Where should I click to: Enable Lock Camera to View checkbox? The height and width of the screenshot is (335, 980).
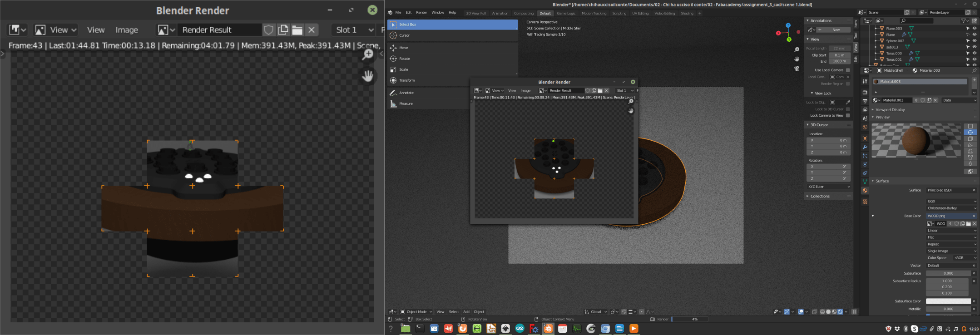point(848,115)
